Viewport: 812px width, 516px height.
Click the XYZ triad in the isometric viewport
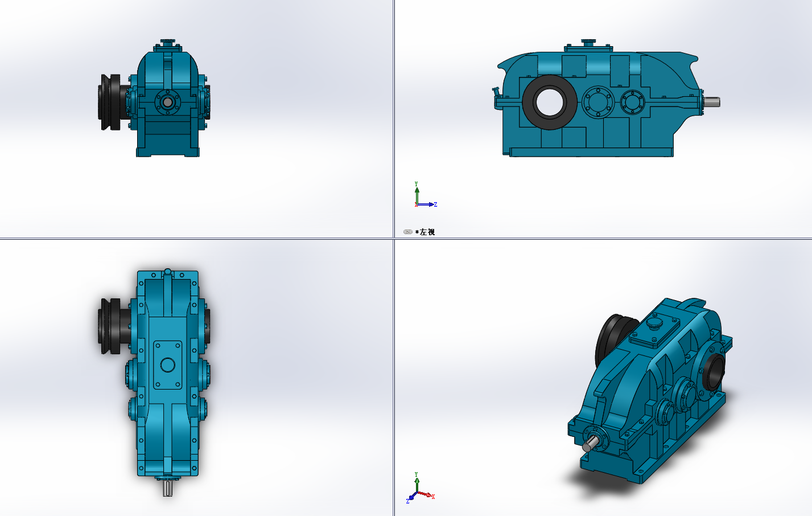click(x=421, y=488)
